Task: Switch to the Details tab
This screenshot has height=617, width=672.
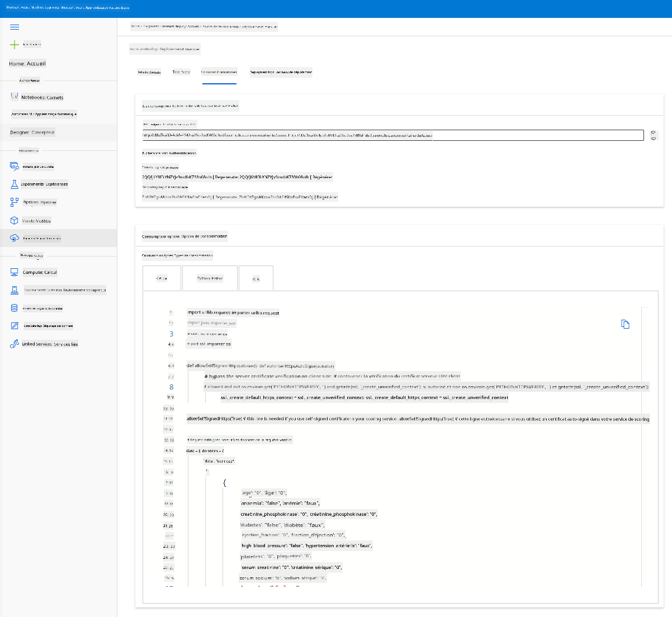Action: tap(149, 72)
